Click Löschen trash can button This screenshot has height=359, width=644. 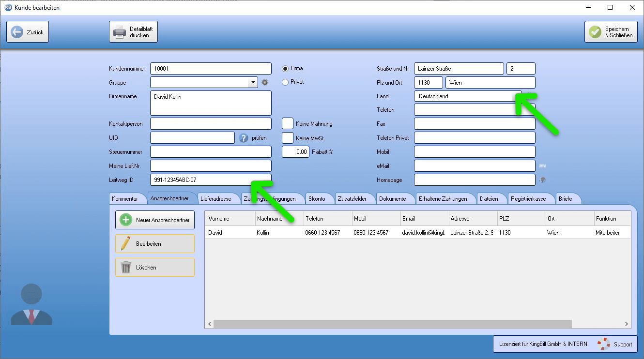point(155,267)
